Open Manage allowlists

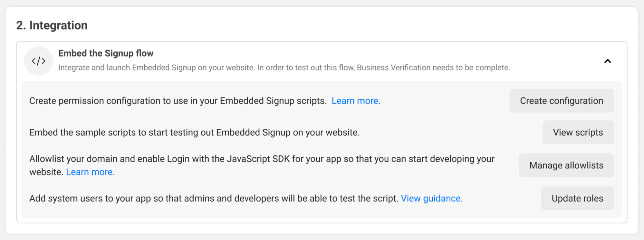click(566, 165)
